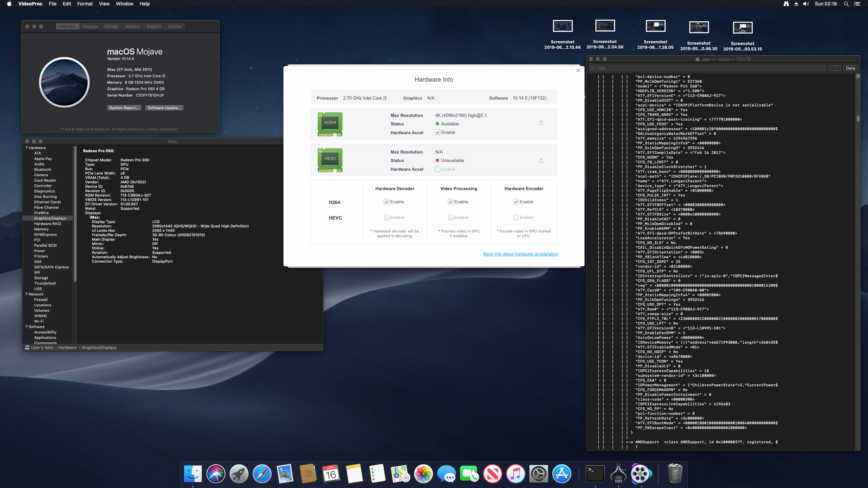Image resolution: width=868 pixels, height=488 pixels.
Task: Select Screenshot 2019-05...00.53.15 desktop file
Action: pyautogui.click(x=743, y=36)
